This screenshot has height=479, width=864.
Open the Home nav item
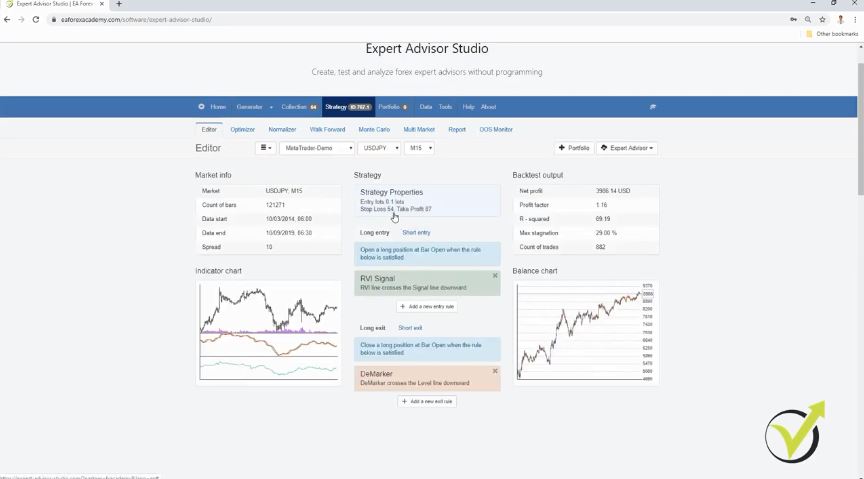pos(218,107)
